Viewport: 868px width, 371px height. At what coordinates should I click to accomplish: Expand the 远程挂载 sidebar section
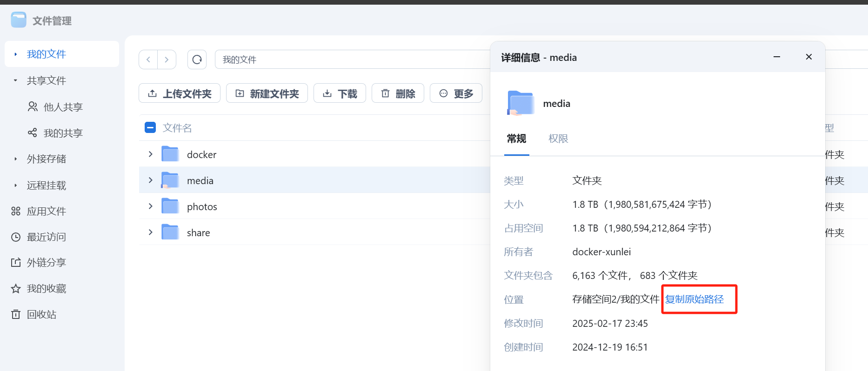[x=15, y=185]
